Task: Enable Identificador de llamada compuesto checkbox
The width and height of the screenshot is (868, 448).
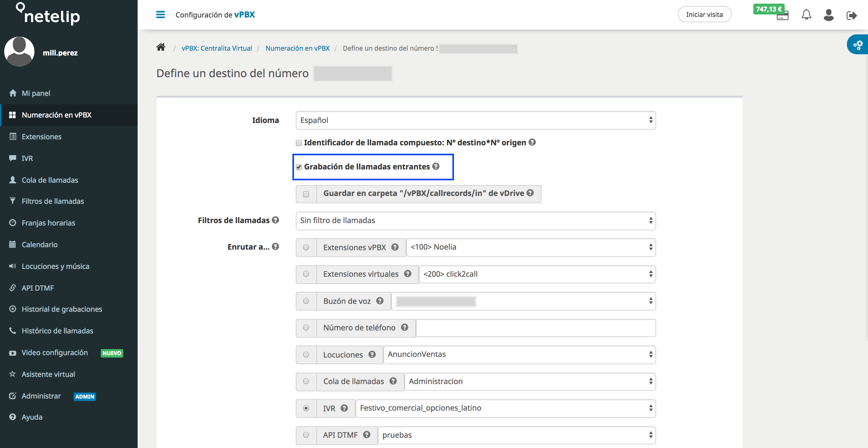Action: point(298,143)
